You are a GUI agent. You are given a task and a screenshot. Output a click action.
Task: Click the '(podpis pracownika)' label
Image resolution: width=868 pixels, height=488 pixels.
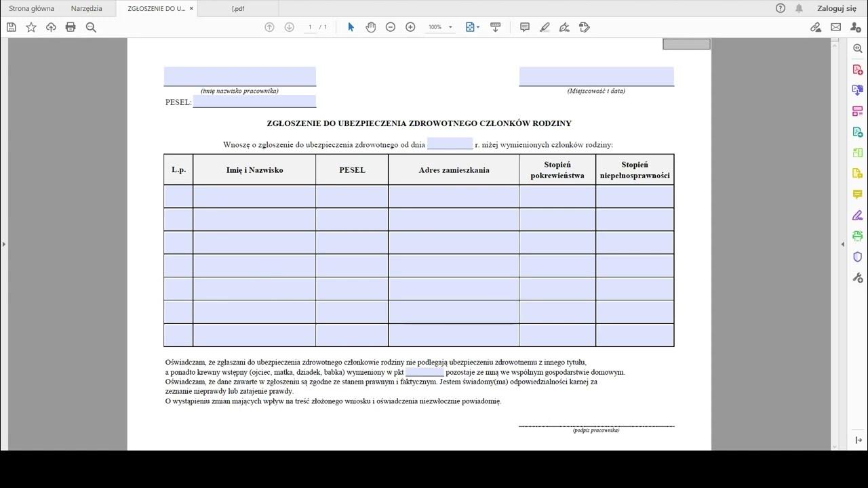pos(596,430)
